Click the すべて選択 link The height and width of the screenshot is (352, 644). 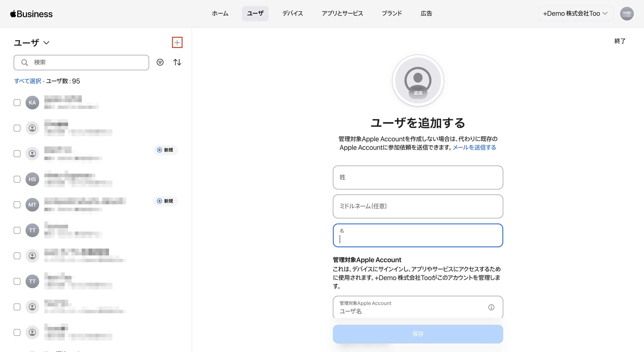[28, 81]
